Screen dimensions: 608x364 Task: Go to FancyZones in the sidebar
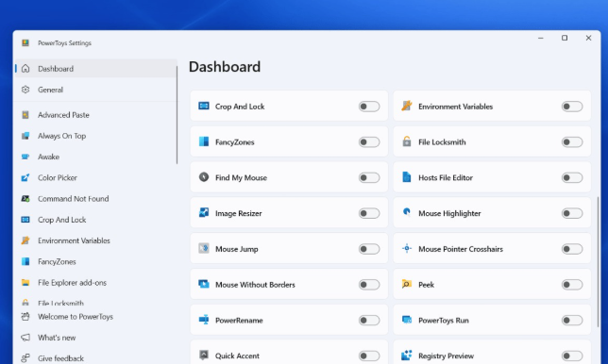[x=95, y=261]
